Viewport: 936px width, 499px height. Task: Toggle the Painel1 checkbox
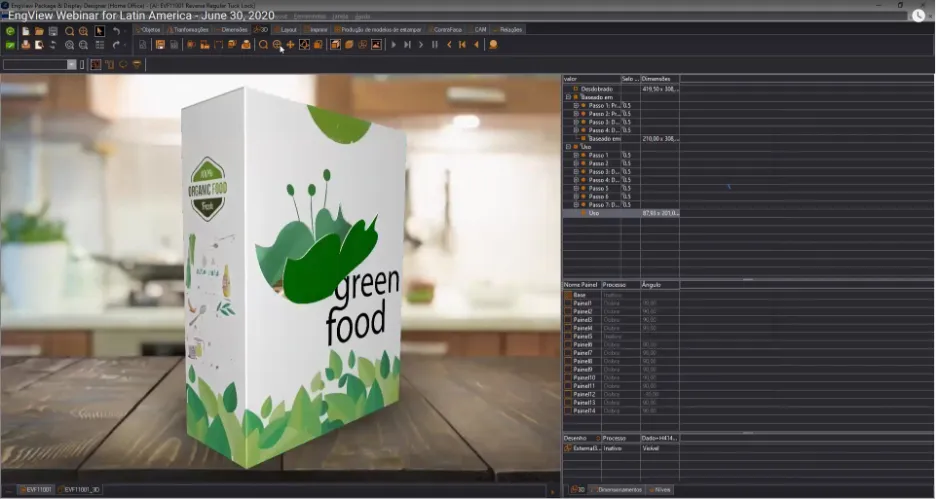point(568,304)
